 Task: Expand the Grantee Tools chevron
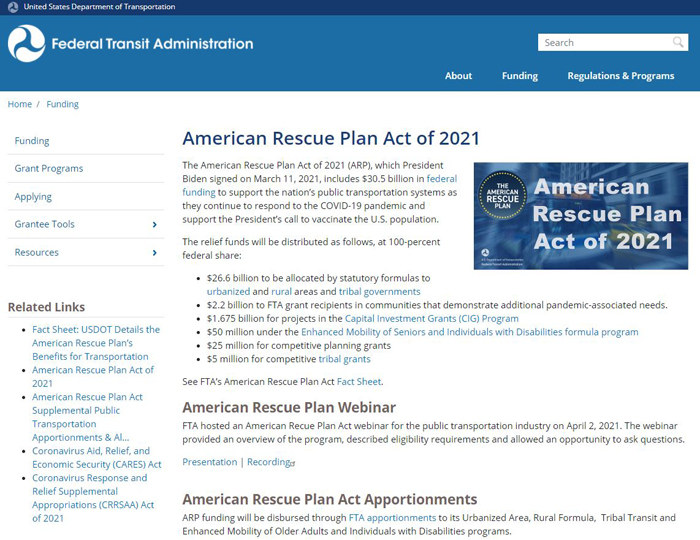[x=154, y=224]
